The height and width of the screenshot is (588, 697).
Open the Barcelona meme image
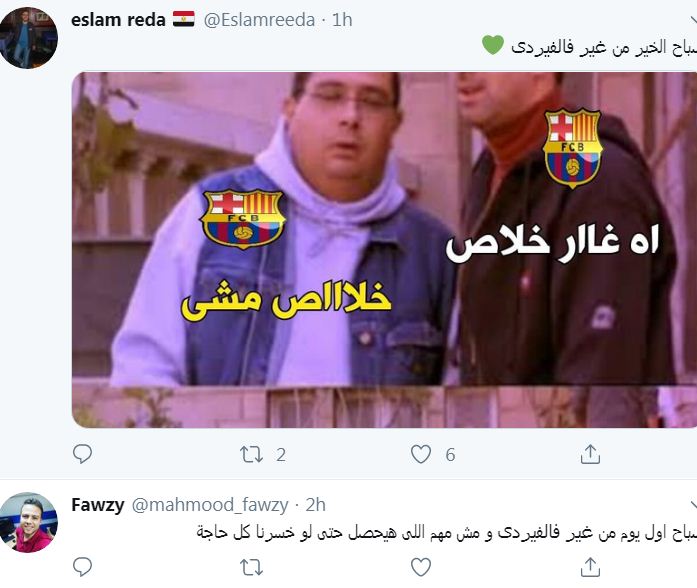(384, 250)
